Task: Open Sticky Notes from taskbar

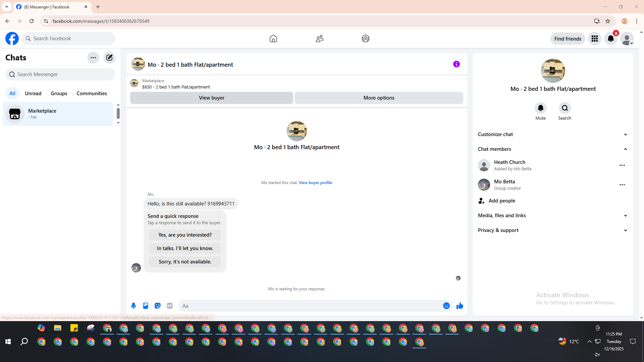Action: click(x=74, y=328)
